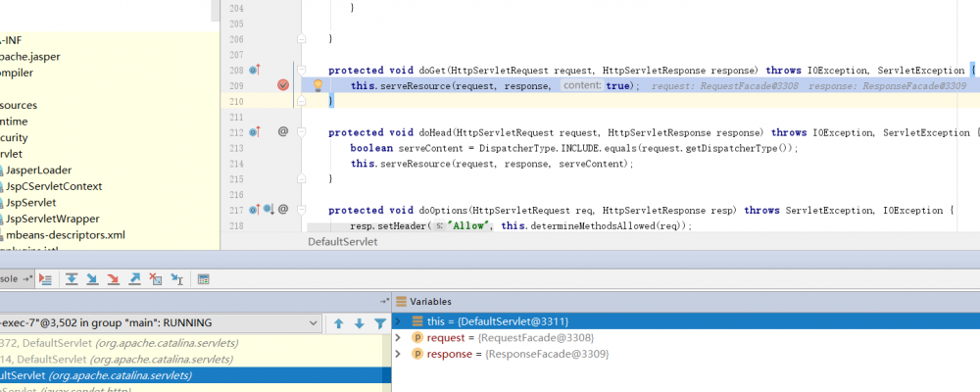Select JspServletWrapper in project tree
980x392 pixels.
click(53, 219)
